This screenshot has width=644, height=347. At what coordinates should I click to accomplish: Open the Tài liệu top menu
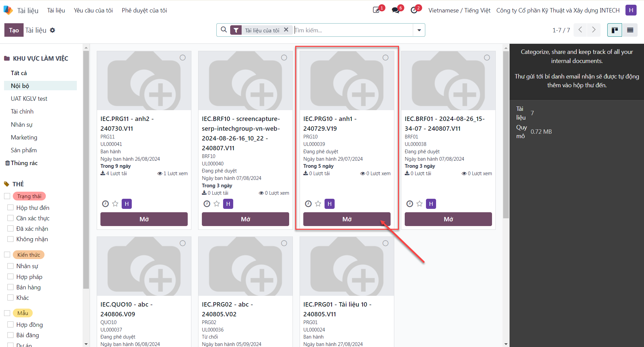56,10
